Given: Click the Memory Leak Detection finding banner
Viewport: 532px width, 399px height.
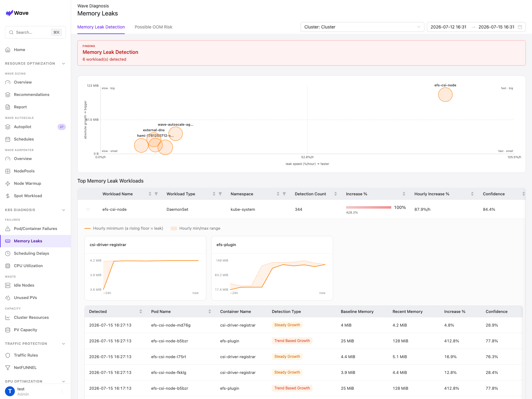Looking at the screenshot, I should 302,53.
